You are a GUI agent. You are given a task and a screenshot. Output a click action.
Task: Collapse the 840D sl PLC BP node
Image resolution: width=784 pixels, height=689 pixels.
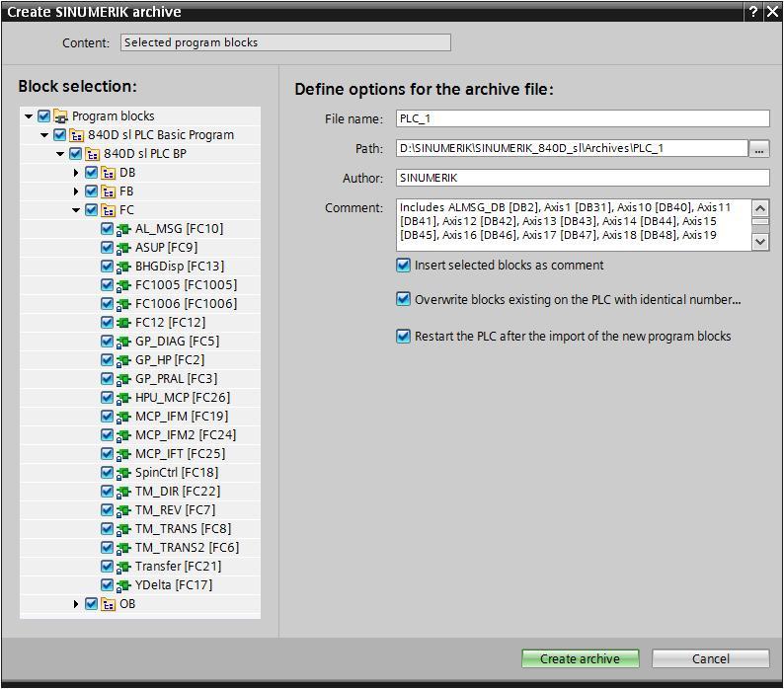(60, 154)
